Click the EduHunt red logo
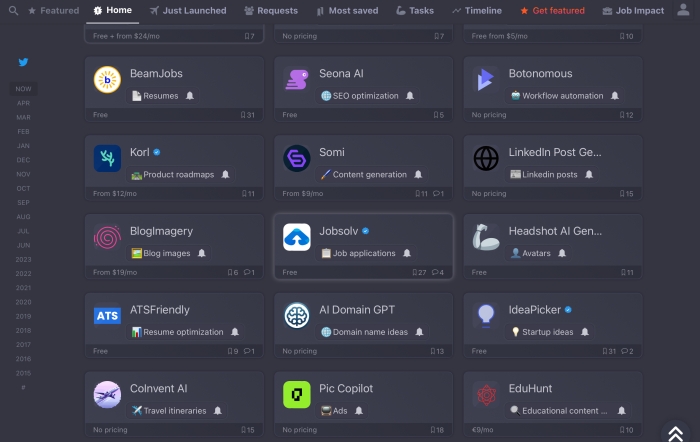 tap(486, 394)
